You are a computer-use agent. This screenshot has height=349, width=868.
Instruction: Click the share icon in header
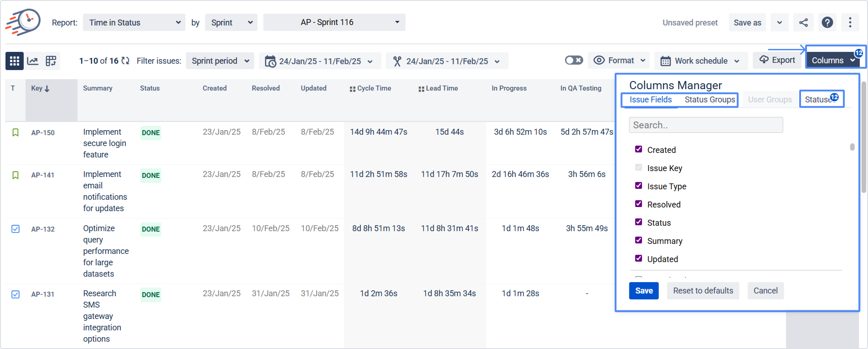(803, 23)
